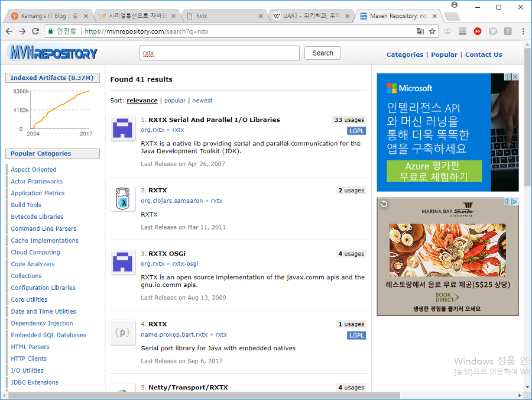Open the Dependency Injection category

pos(42,323)
